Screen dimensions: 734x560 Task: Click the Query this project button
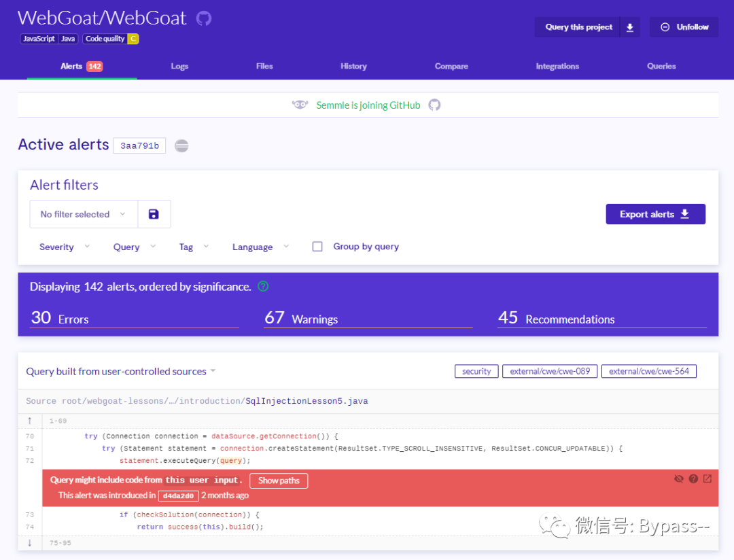click(578, 27)
